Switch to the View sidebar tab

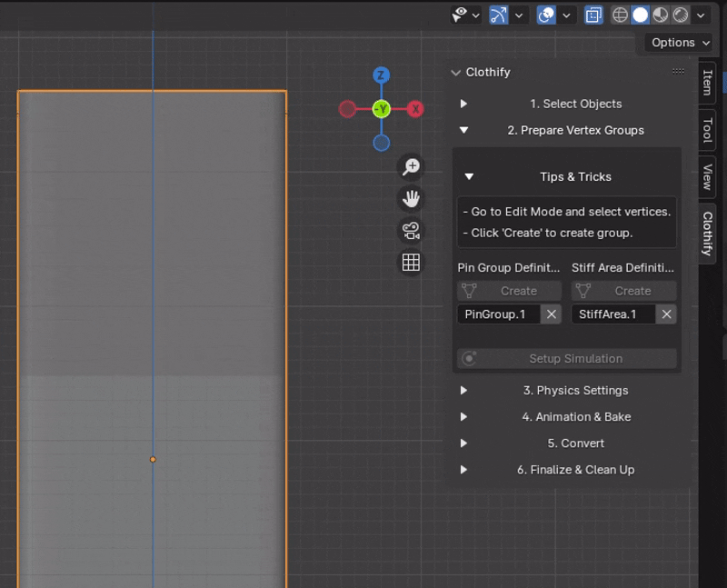tap(707, 176)
